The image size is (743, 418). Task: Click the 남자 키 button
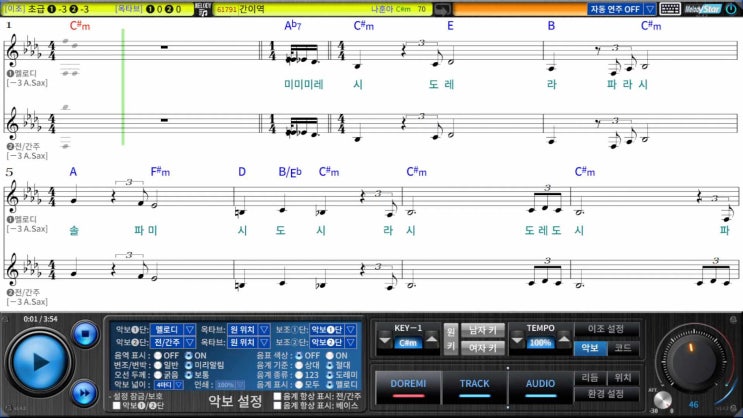pyautogui.click(x=482, y=330)
